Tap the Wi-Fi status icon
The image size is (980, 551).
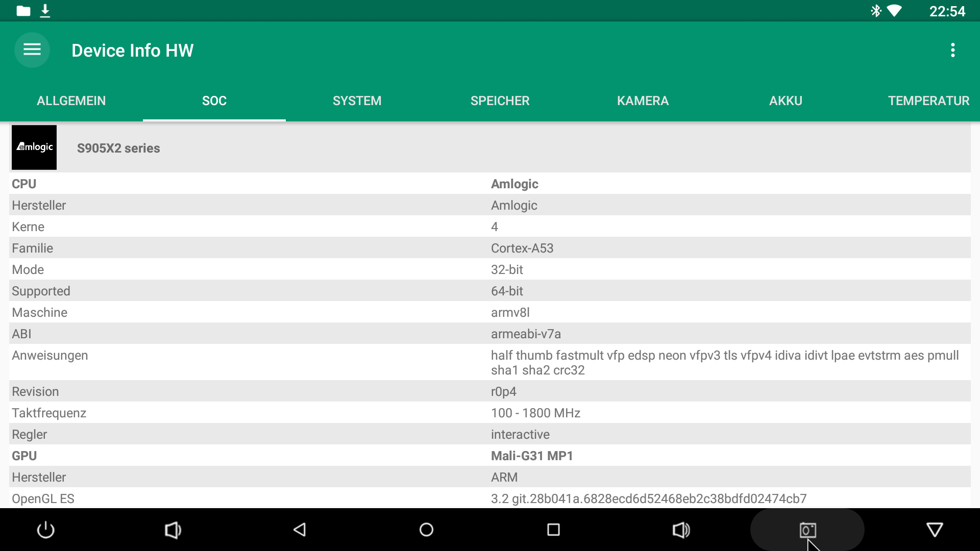[x=894, y=11]
